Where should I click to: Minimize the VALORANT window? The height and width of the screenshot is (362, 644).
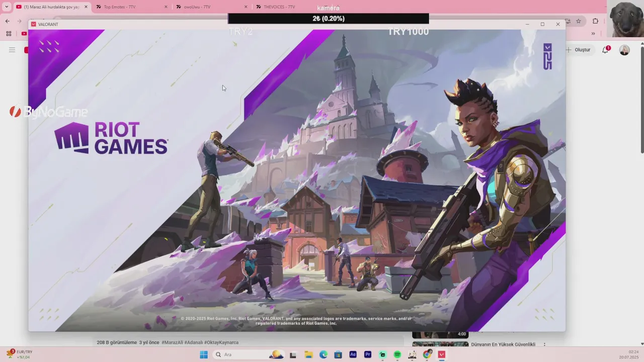tap(527, 24)
